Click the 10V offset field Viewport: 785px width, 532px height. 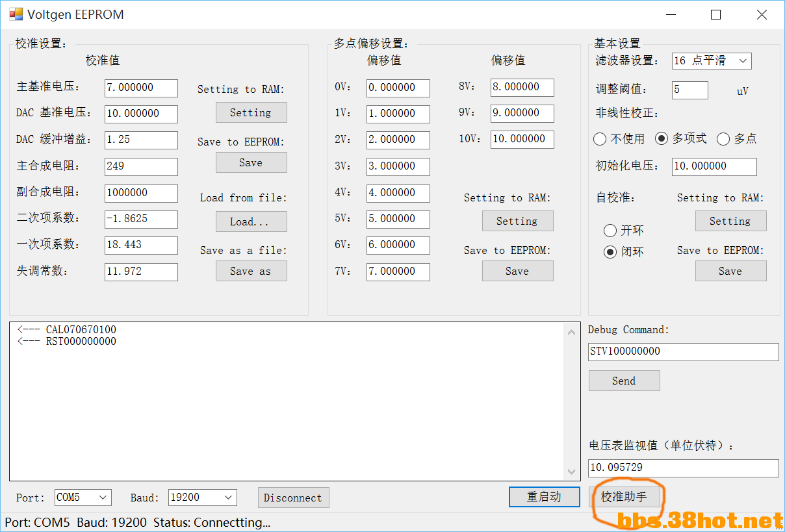[522, 139]
